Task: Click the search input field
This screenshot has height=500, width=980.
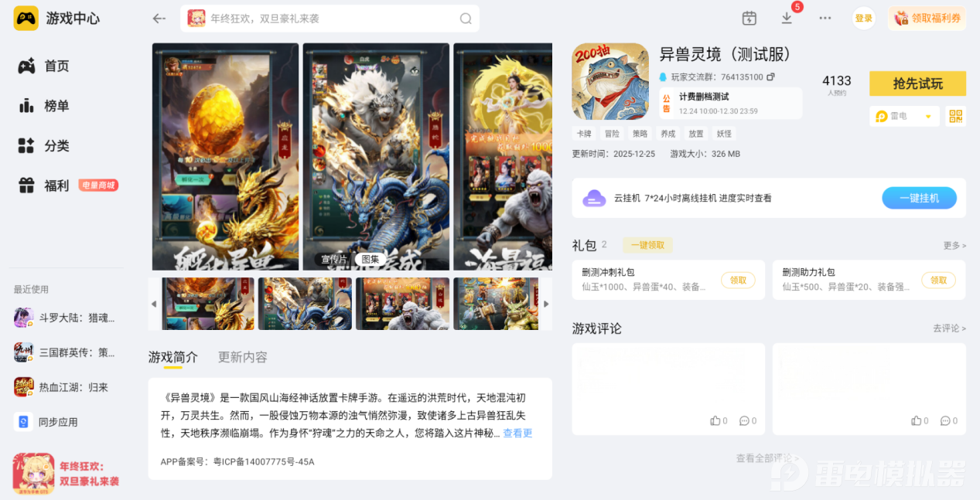Action: (330, 19)
